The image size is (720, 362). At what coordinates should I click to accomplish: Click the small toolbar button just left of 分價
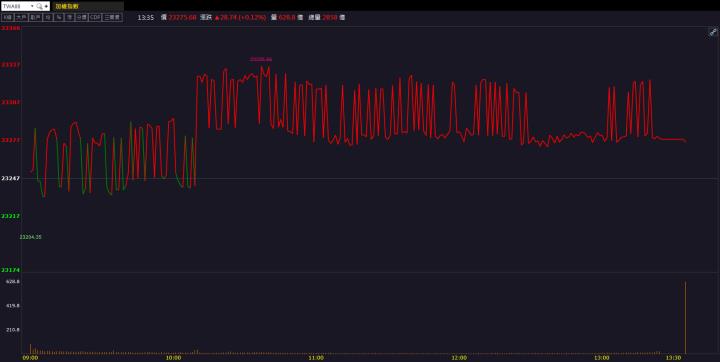pos(69,17)
